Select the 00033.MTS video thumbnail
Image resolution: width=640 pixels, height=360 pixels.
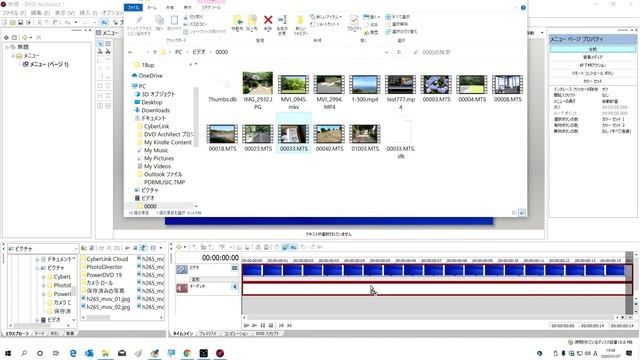[x=293, y=134]
